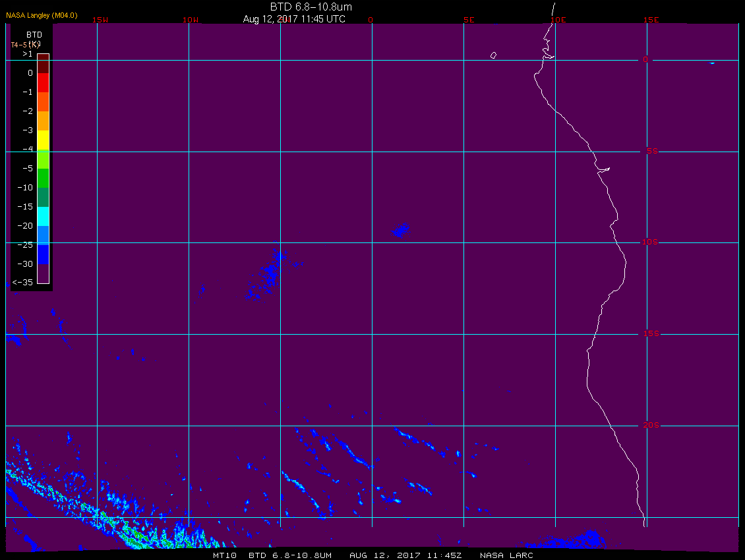
Task: Click the '10S' latitude label
Action: click(x=650, y=242)
